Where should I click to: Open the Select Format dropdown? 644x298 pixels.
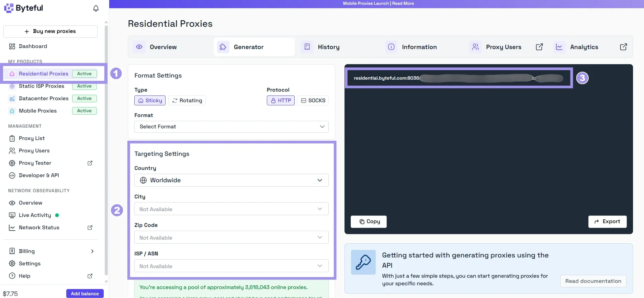[231, 127]
